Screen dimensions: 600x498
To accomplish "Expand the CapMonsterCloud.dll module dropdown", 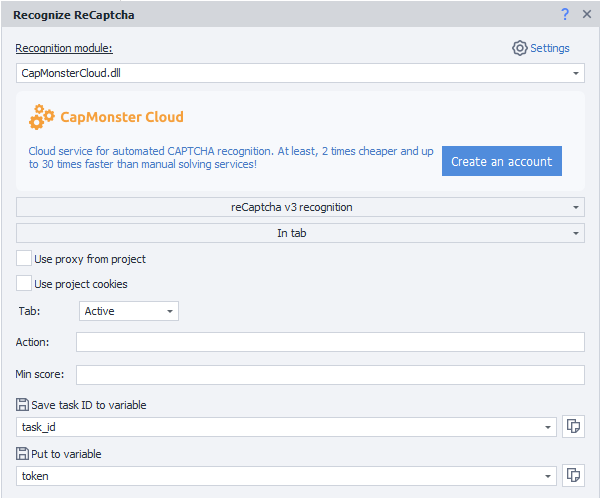I will pyautogui.click(x=576, y=73).
